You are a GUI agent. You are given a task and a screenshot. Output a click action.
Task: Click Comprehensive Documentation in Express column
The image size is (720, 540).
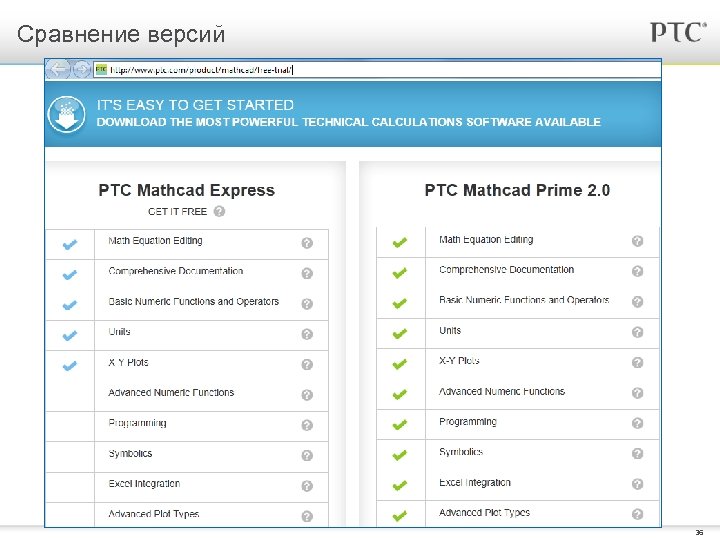pyautogui.click(x=176, y=271)
